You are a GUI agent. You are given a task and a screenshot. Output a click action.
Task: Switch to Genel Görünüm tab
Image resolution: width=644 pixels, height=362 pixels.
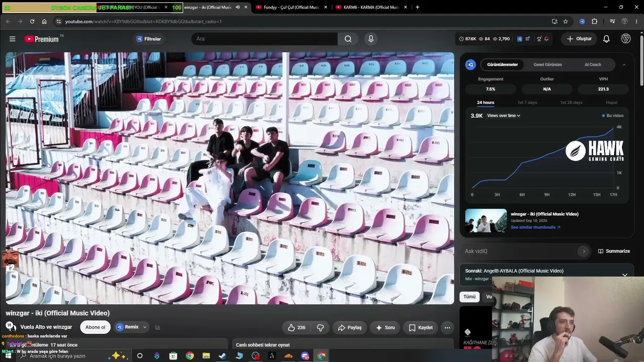(x=547, y=64)
